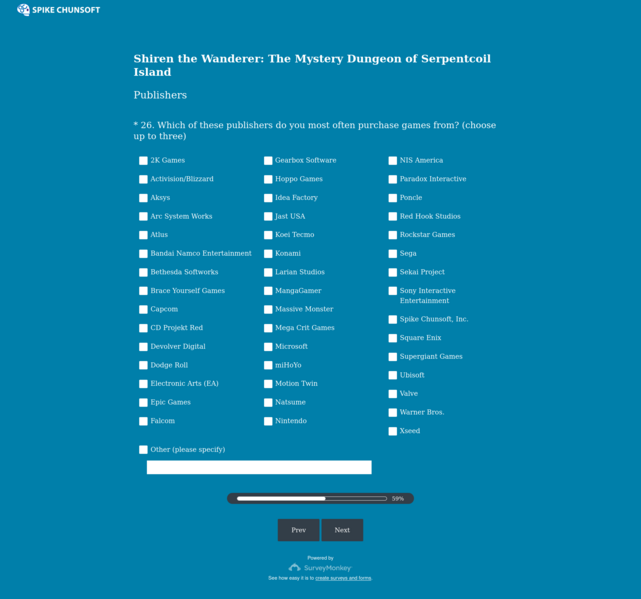
Task: Click the survey title heading text
Action: point(312,65)
